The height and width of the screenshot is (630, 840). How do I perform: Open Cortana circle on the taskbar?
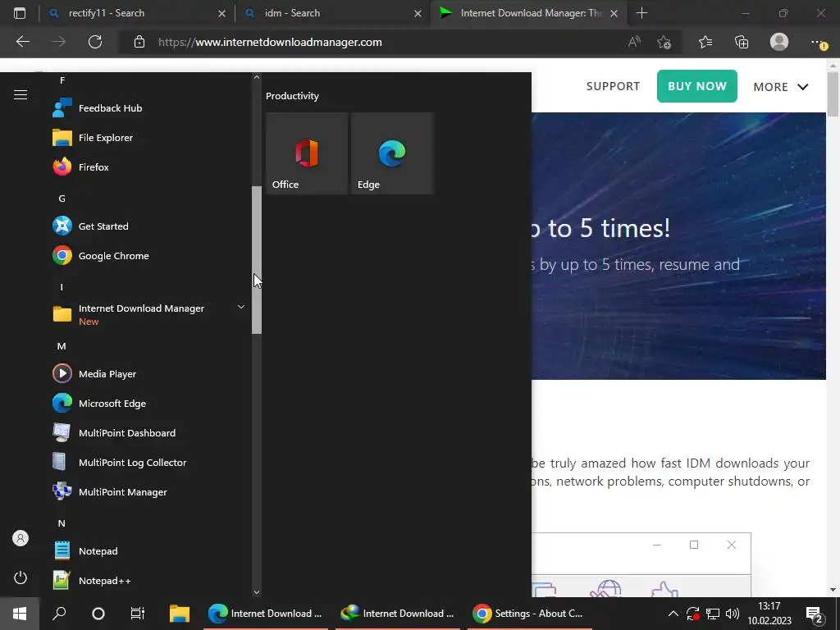click(x=98, y=614)
